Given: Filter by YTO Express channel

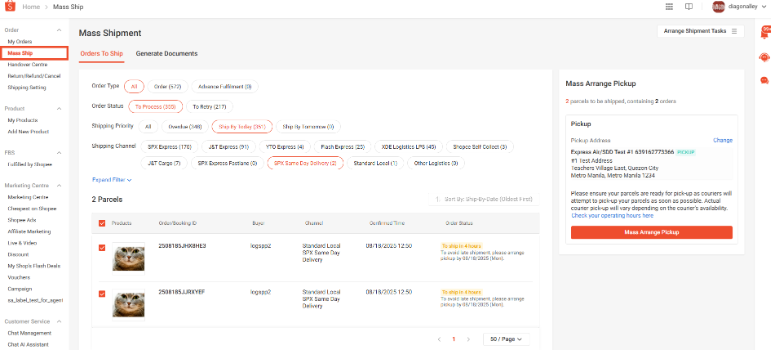Looking at the screenshot, I should pos(285,147).
